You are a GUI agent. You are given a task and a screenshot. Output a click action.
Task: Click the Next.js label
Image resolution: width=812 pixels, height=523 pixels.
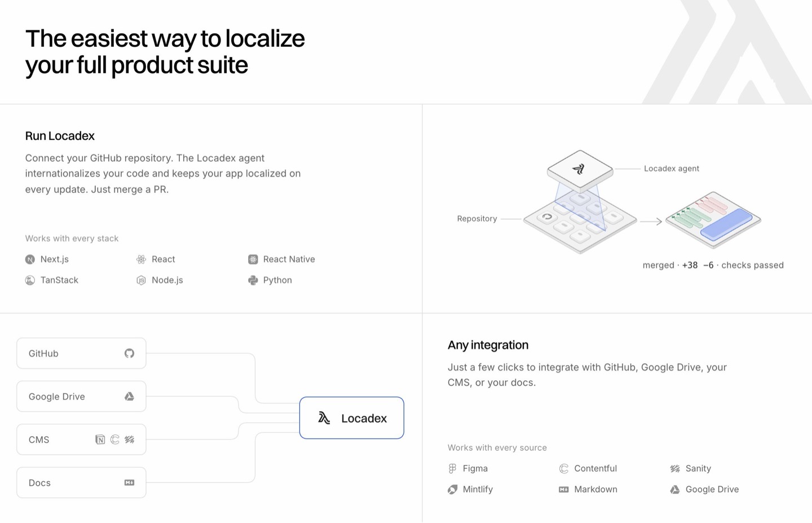[x=55, y=260]
